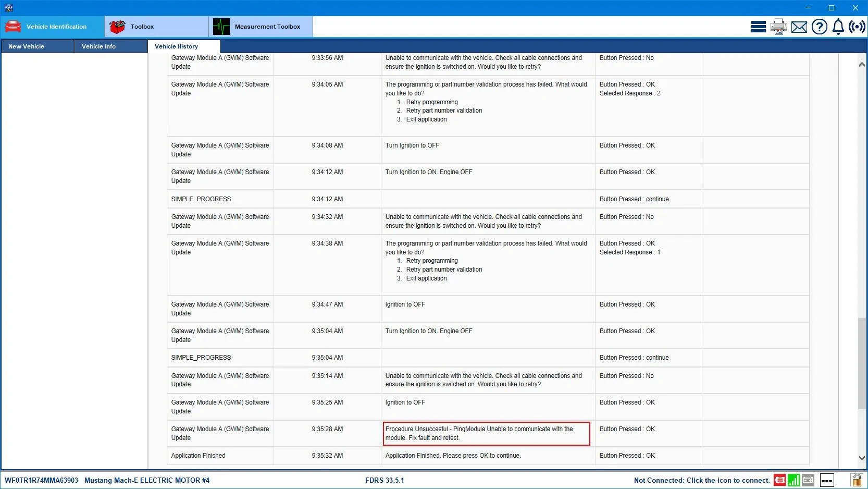The image size is (868, 489).
Task: Select the Vehicle History subtab
Action: click(184, 46)
